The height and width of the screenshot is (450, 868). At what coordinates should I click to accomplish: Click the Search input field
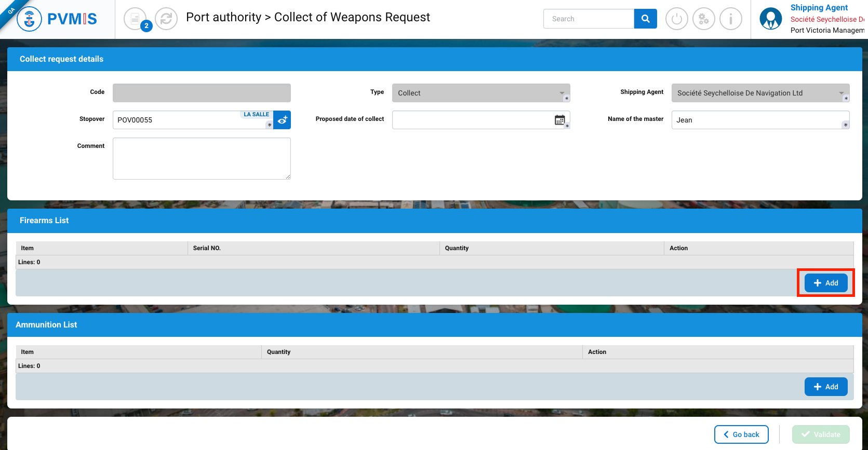(x=589, y=19)
